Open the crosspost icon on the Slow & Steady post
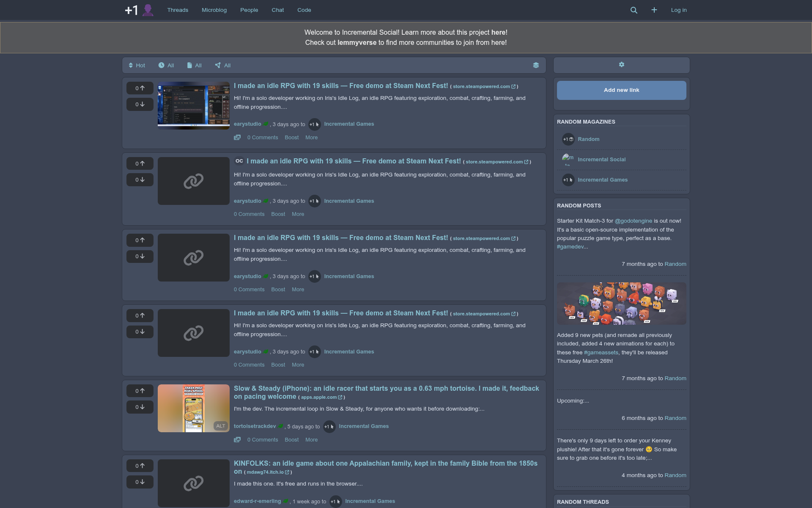The height and width of the screenshot is (508, 812). coord(237,440)
